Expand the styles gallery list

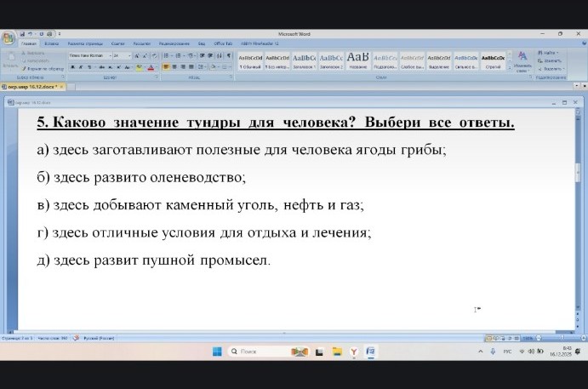pyautogui.click(x=510, y=68)
